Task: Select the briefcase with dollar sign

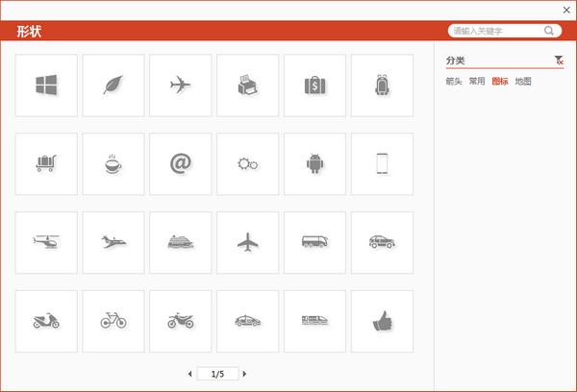Action: pos(314,86)
